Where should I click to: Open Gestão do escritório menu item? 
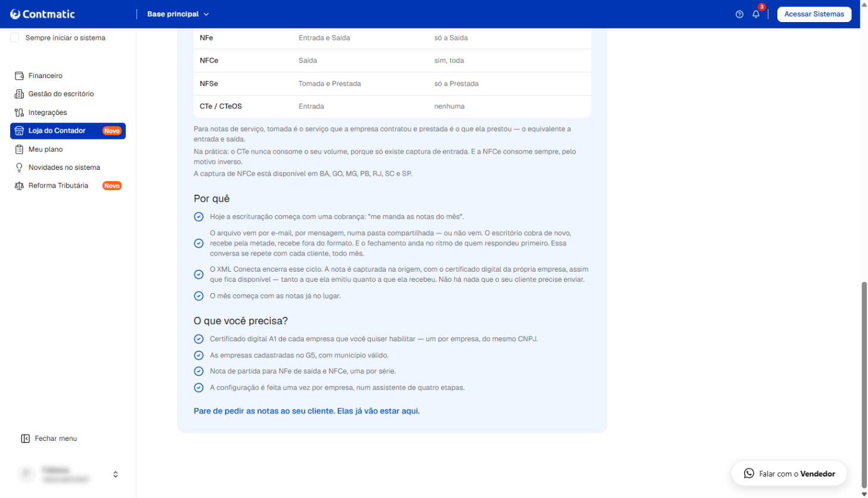68,94
